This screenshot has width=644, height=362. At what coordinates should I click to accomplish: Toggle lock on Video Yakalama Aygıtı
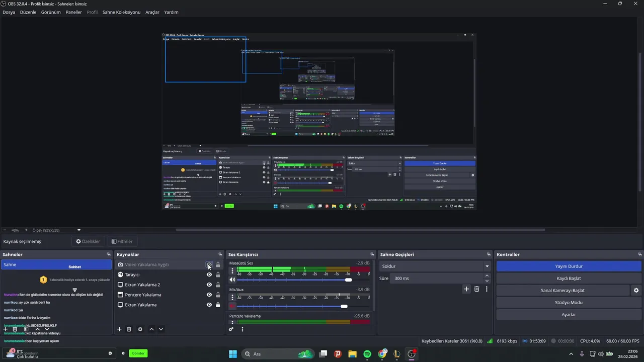click(218, 264)
